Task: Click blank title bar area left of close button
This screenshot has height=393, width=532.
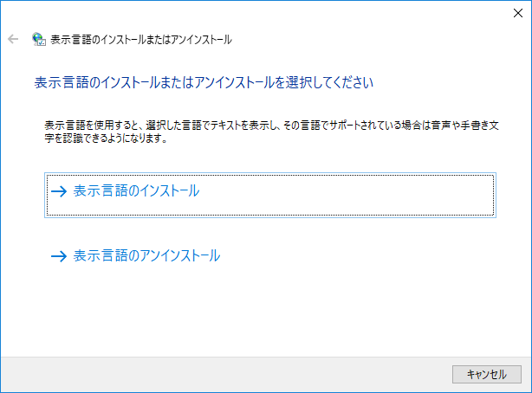Action: pyautogui.click(x=260, y=13)
